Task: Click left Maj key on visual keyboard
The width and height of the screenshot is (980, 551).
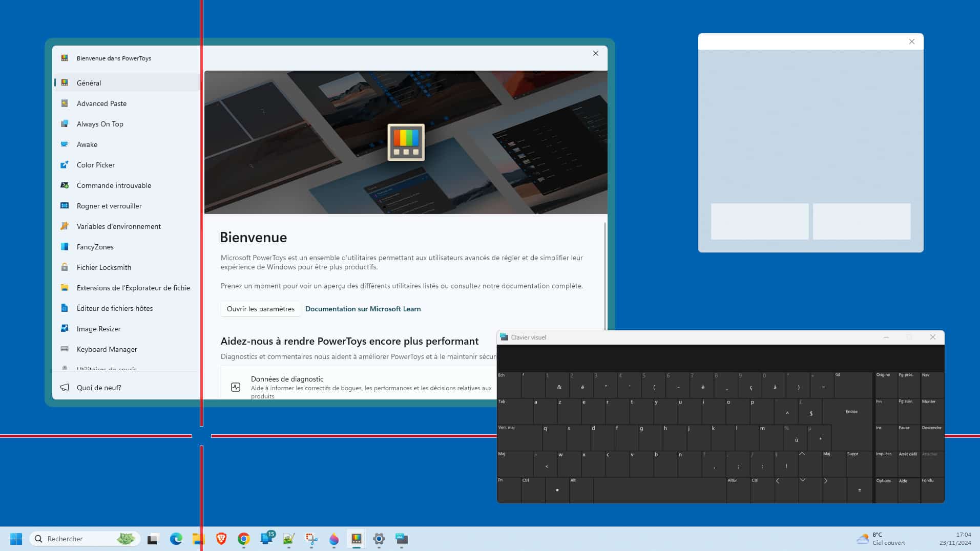Action: point(514,463)
